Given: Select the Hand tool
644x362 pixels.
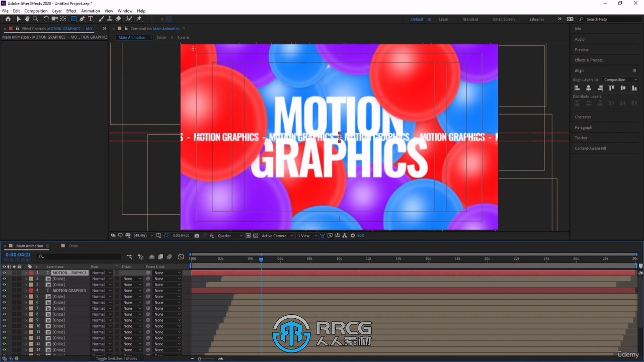Looking at the screenshot, I should click(27, 19).
